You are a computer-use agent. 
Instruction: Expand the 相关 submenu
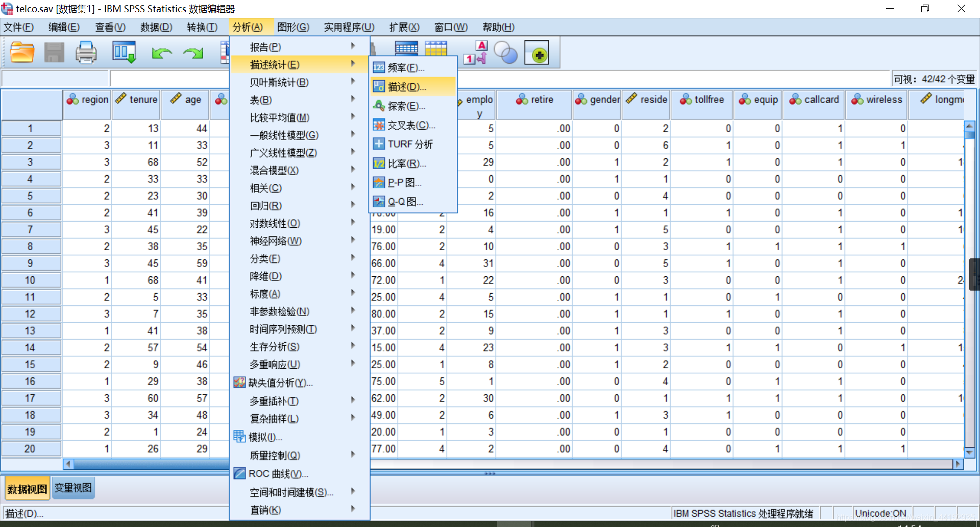click(300, 188)
